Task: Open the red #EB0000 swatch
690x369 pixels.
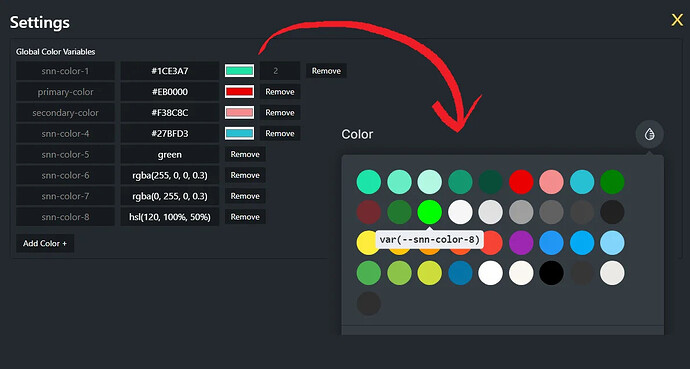Action: (x=239, y=92)
